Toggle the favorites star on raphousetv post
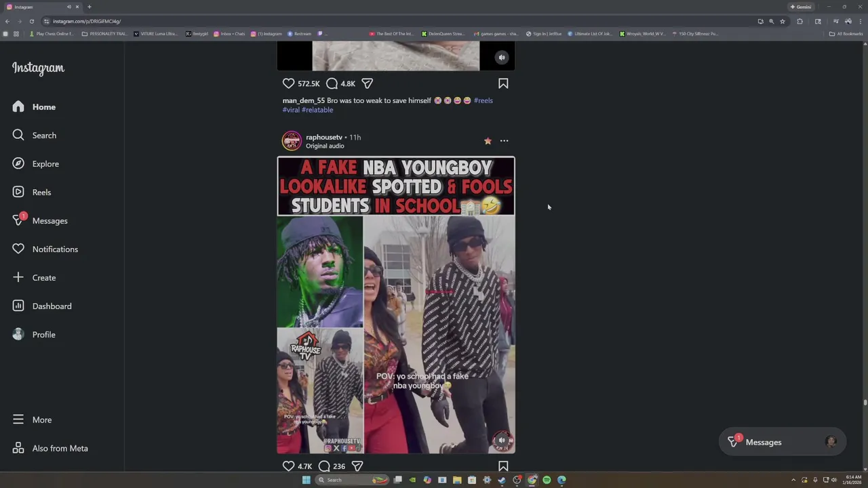 (488, 141)
